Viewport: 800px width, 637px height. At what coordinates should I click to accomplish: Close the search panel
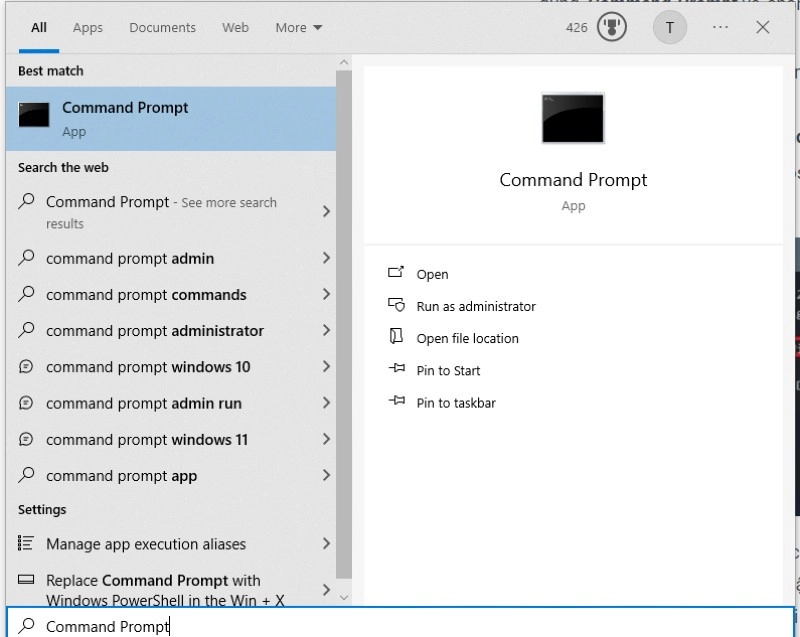[763, 27]
